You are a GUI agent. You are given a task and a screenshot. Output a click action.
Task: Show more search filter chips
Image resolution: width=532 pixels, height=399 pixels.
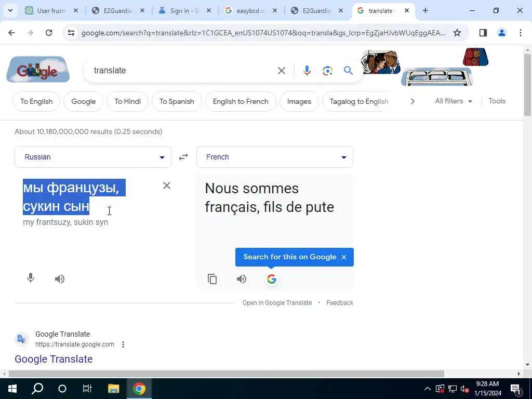(412, 101)
